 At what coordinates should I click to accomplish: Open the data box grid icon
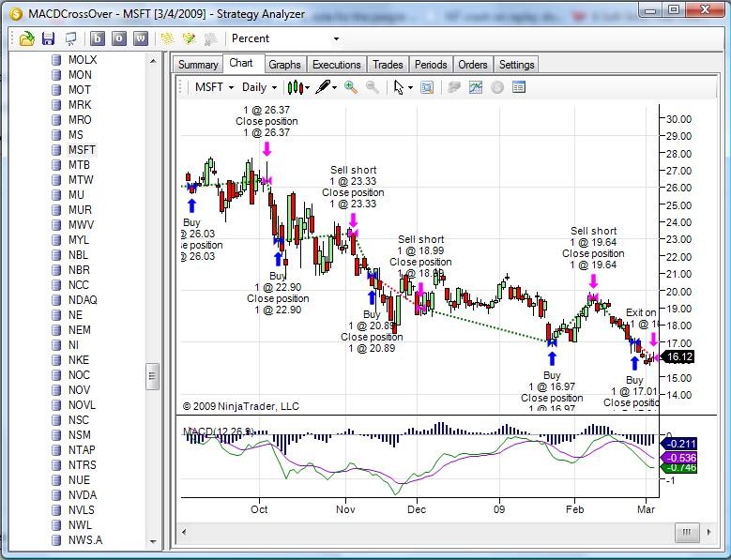[518, 87]
